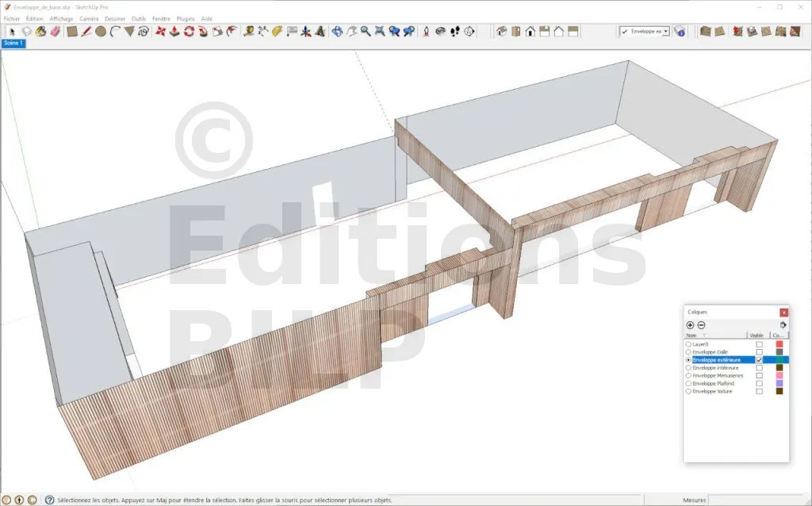Open the active layer dropdown in toolbar
The image size is (812, 506).
click(x=665, y=32)
